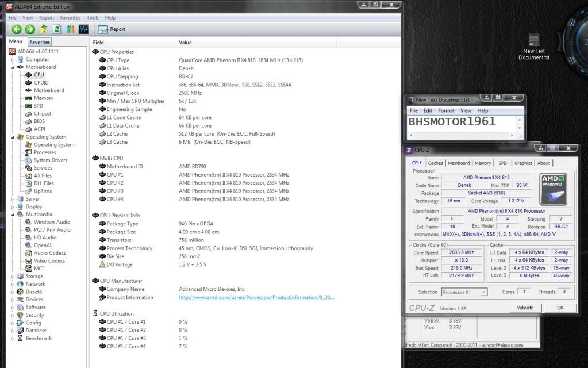
Task: Switch to the Menu tab in left pane
Action: point(16,41)
